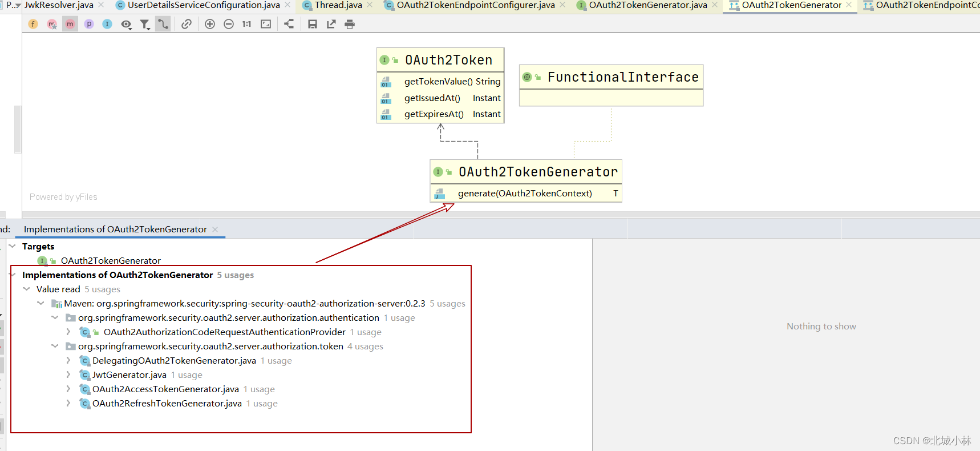
Task: Close the OAuth2TokenEndpointConfigurer.java tab
Action: pyautogui.click(x=562, y=5)
